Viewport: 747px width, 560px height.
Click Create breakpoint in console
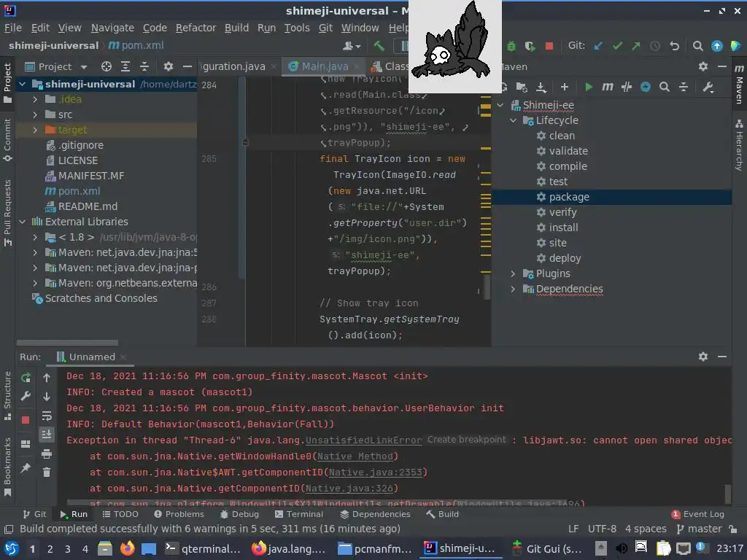pos(466,440)
